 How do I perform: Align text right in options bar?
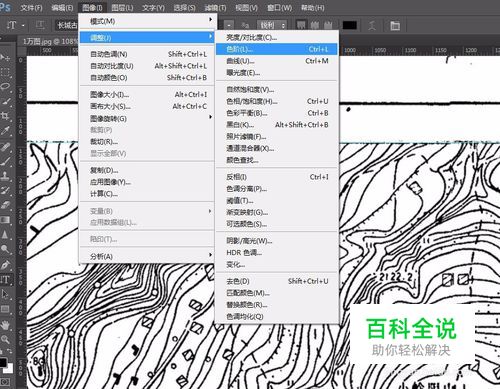[328, 25]
